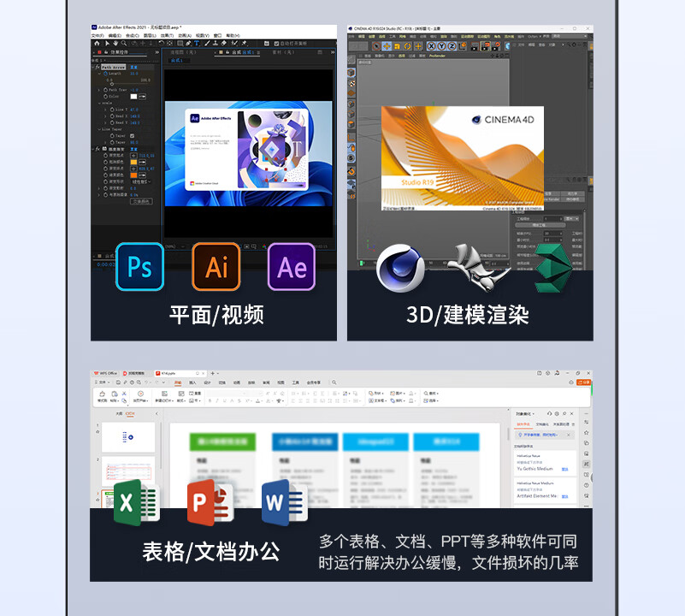Click the PowerPoint logo icon
Image resolution: width=685 pixels, height=616 pixels.
pos(210,502)
